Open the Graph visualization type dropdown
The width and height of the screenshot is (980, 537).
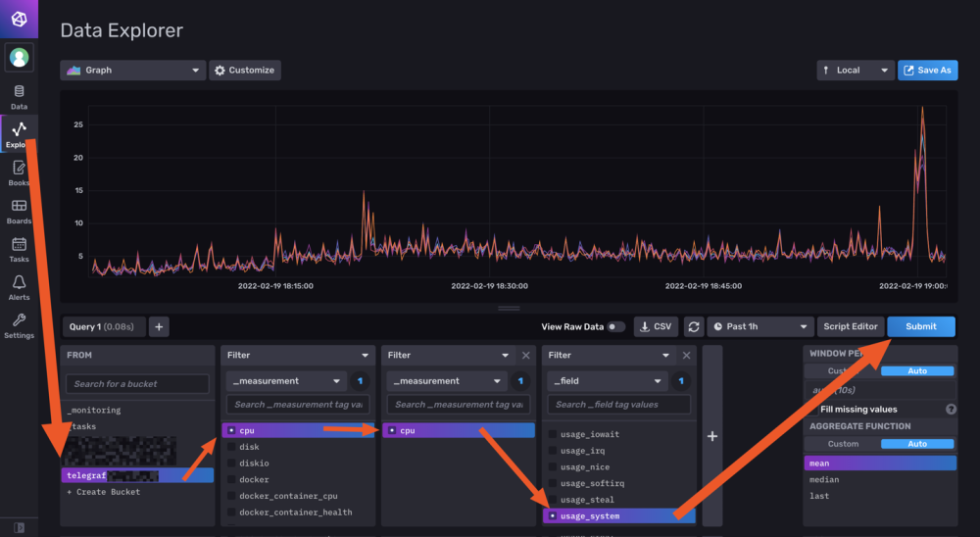[x=132, y=71]
